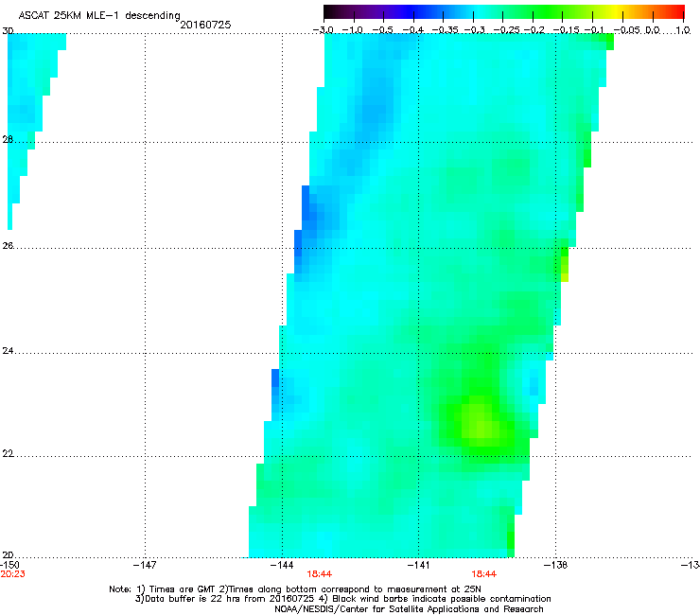Image resolution: width=700 pixels, height=615 pixels.
Task: Click the -0.35 color scale label
Action: coord(446,30)
